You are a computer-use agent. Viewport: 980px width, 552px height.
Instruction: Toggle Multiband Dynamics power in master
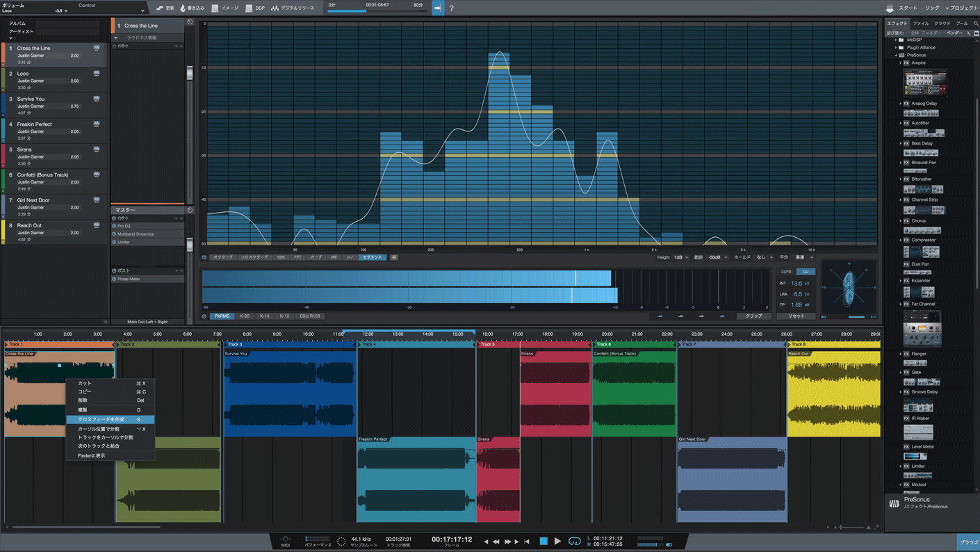click(x=115, y=234)
